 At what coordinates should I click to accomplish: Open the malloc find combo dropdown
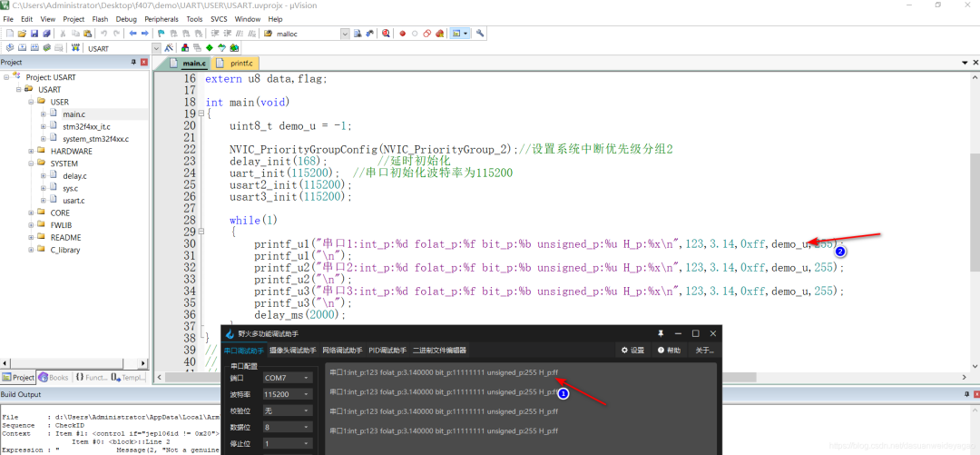coord(345,34)
